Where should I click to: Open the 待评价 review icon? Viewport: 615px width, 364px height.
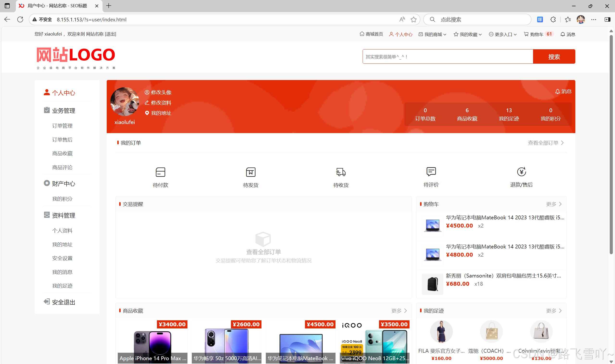[x=431, y=172]
